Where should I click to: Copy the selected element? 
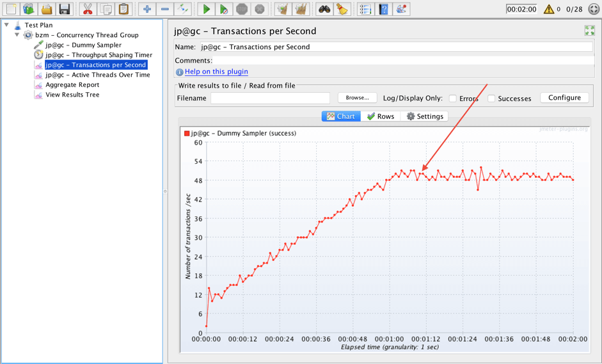[x=106, y=9]
